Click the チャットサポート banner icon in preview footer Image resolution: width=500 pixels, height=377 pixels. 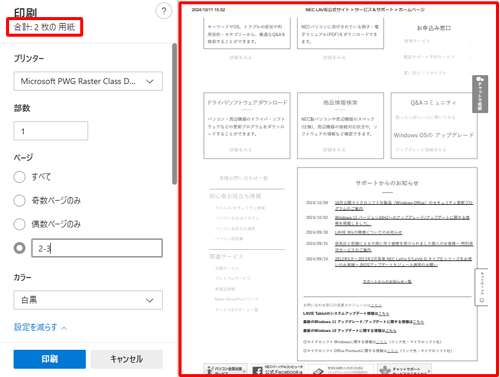[385, 370]
